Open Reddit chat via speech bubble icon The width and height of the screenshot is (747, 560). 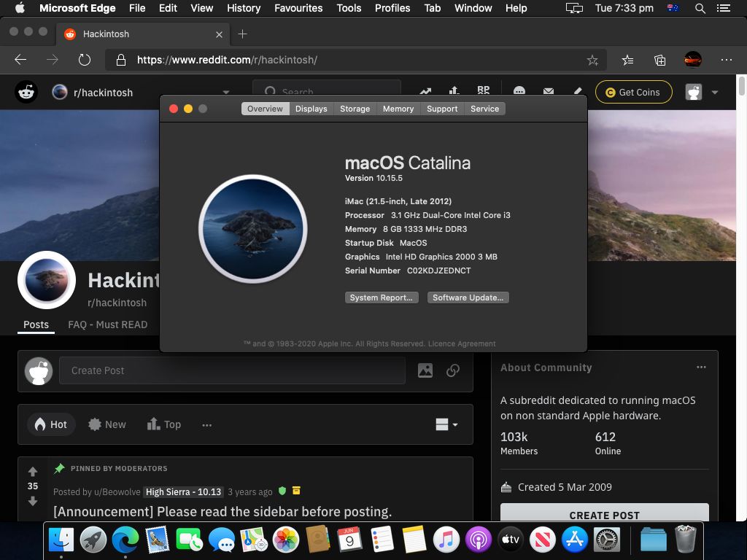click(x=519, y=92)
